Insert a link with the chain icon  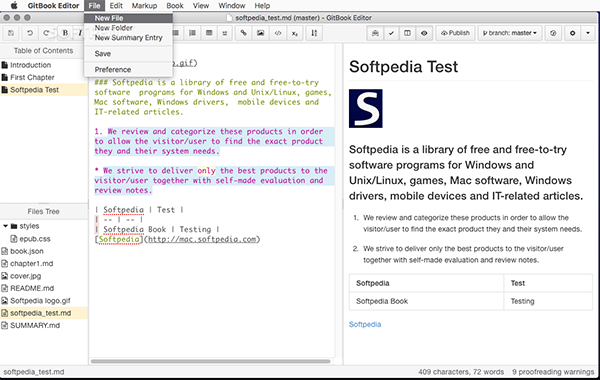point(243,33)
